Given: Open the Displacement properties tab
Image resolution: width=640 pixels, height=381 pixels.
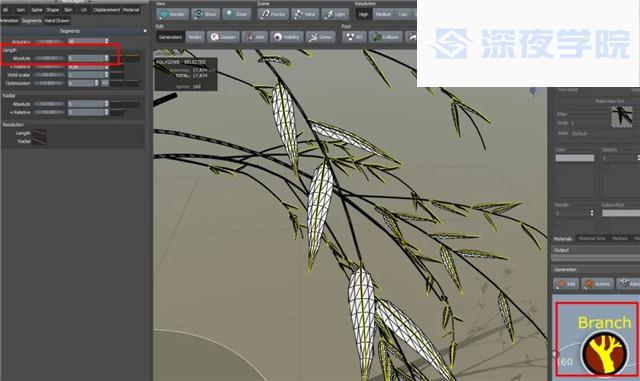Looking at the screenshot, I should 106,10.
